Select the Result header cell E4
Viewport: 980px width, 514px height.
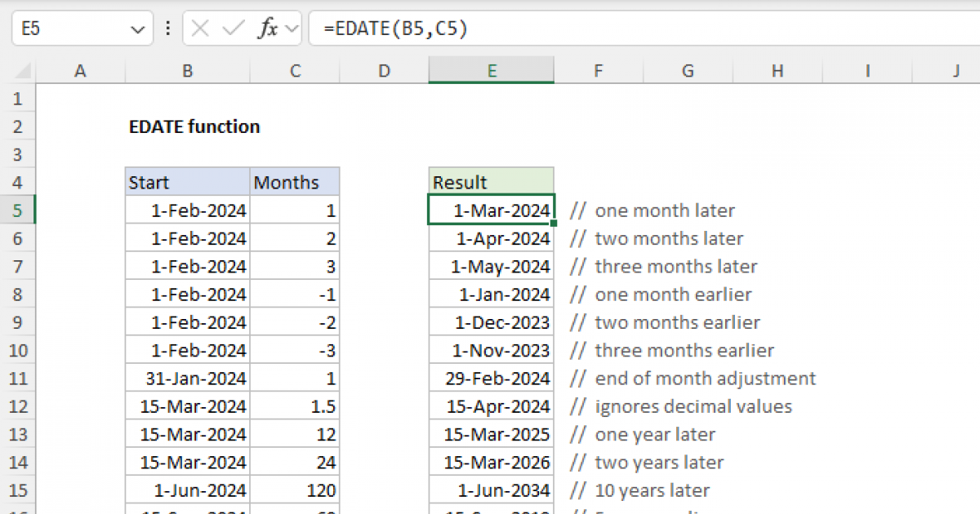491,182
